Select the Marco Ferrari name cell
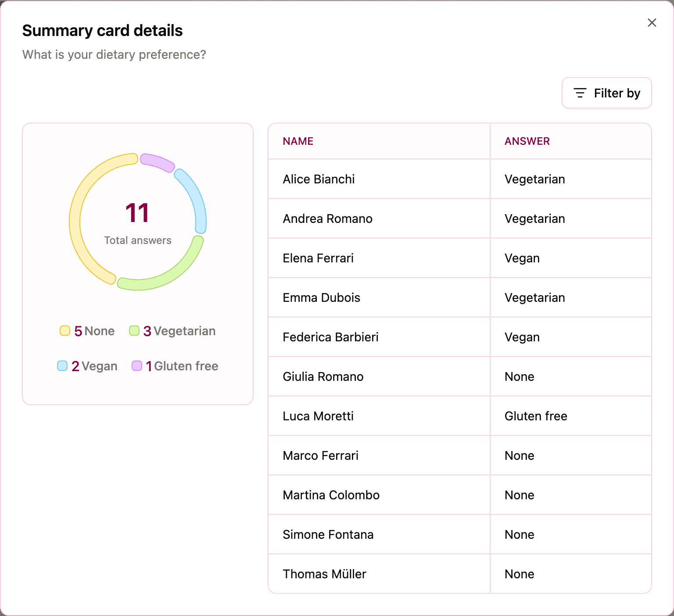This screenshot has width=674, height=616. pyautogui.click(x=379, y=455)
